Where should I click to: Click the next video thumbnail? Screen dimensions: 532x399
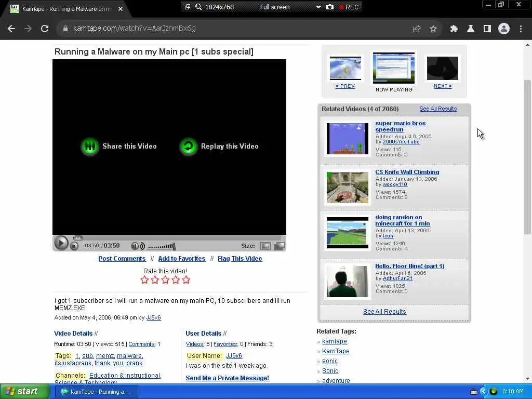click(443, 68)
